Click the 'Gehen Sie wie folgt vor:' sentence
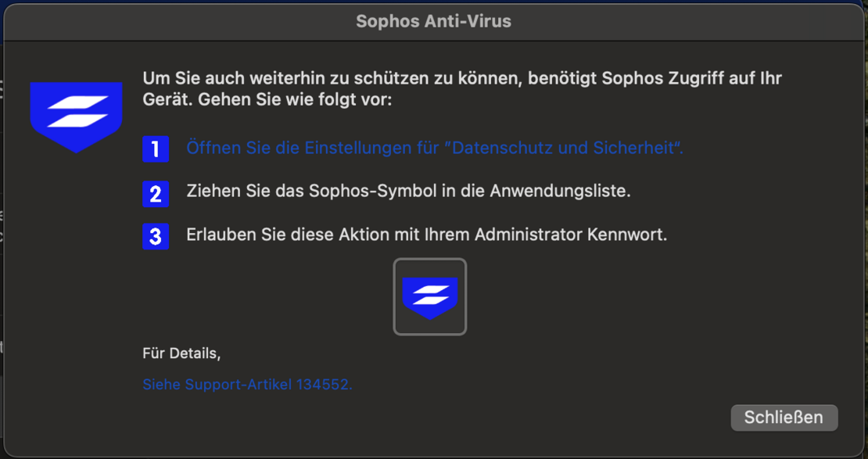Screen dimensions: 868x459 295,102
